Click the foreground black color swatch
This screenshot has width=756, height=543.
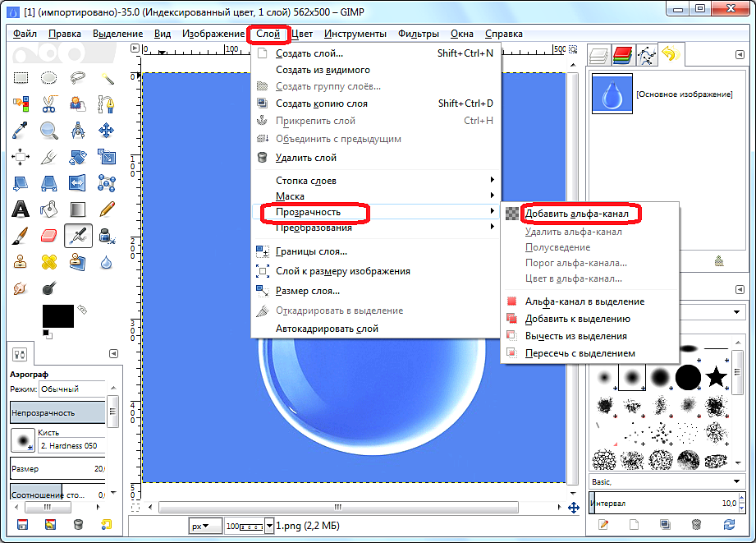(57, 316)
